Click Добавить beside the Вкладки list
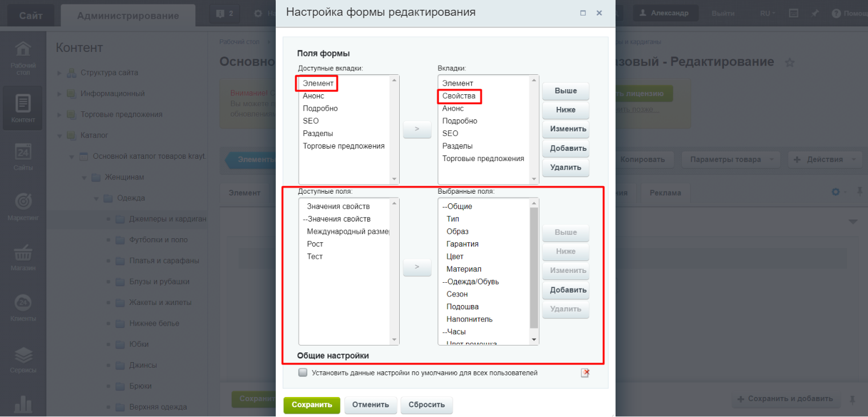Screen dimensions: 868x417 [566, 149]
